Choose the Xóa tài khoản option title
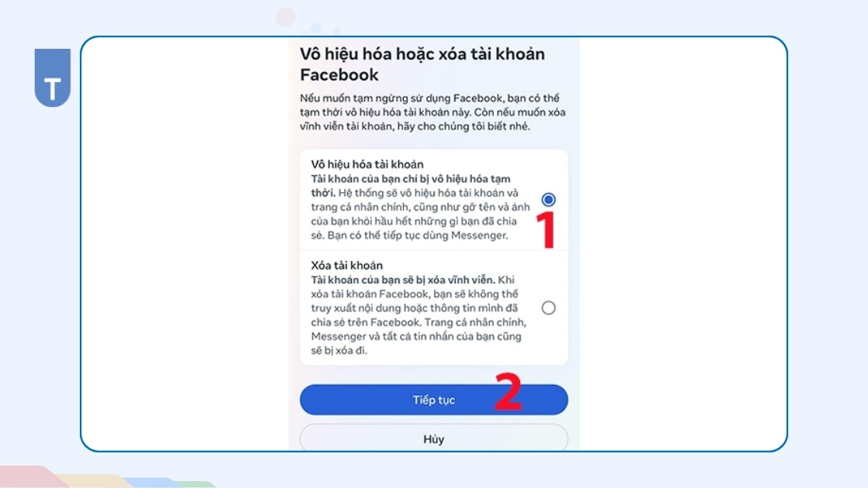The width and height of the screenshot is (868, 488). click(346, 265)
